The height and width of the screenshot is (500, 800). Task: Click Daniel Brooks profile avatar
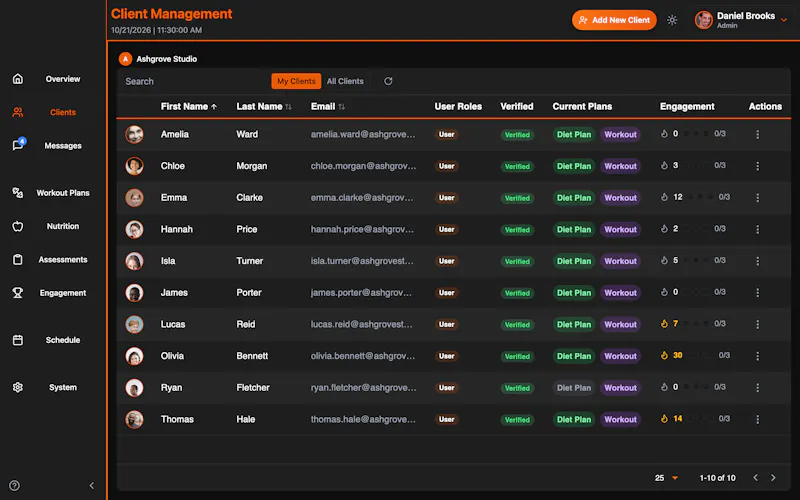point(704,20)
